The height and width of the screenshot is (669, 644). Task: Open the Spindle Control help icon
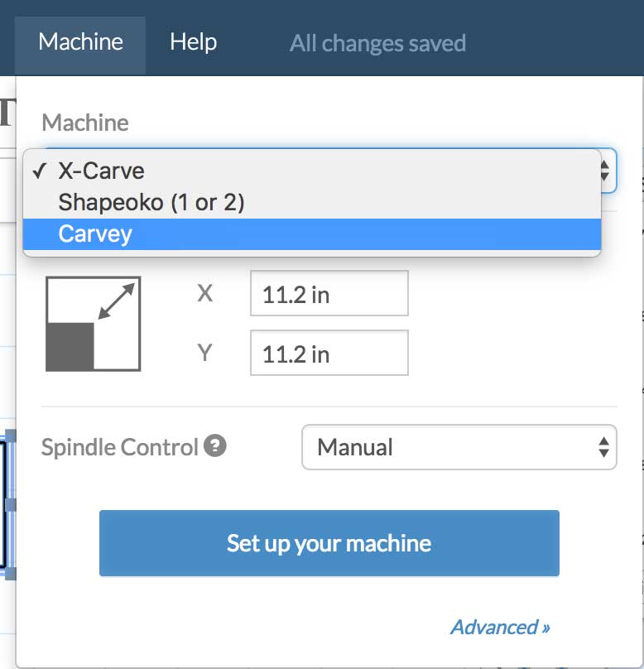pos(215,445)
